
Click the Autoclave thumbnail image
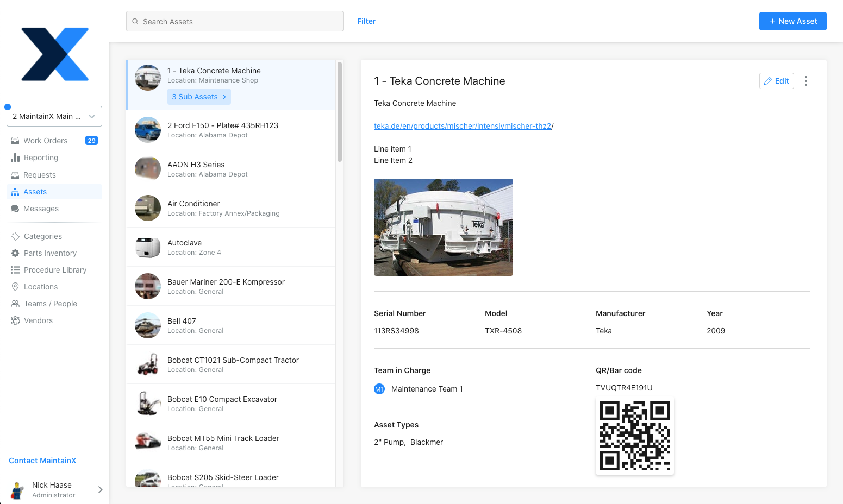148,247
